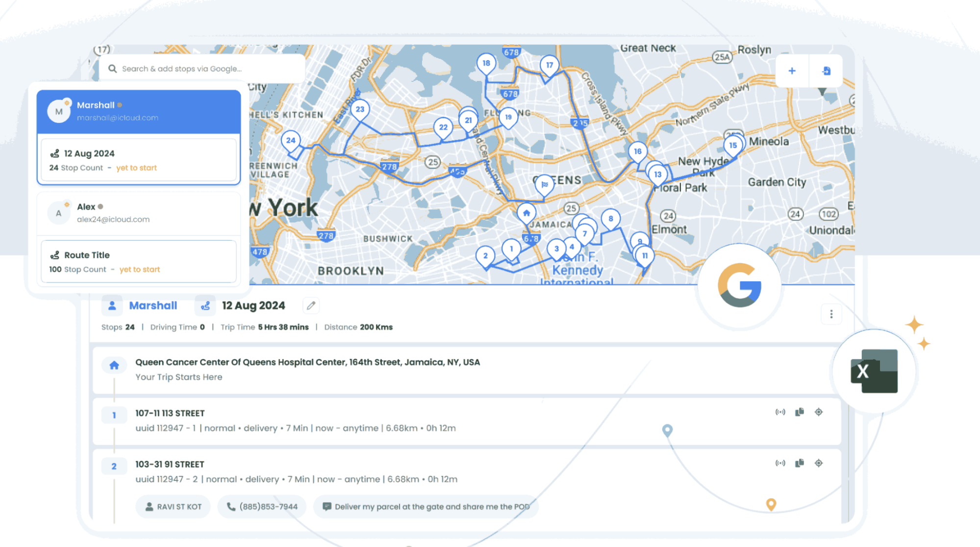The width and height of the screenshot is (980, 547).
Task: Click RAVI ST KOT contact button
Action: 173,506
